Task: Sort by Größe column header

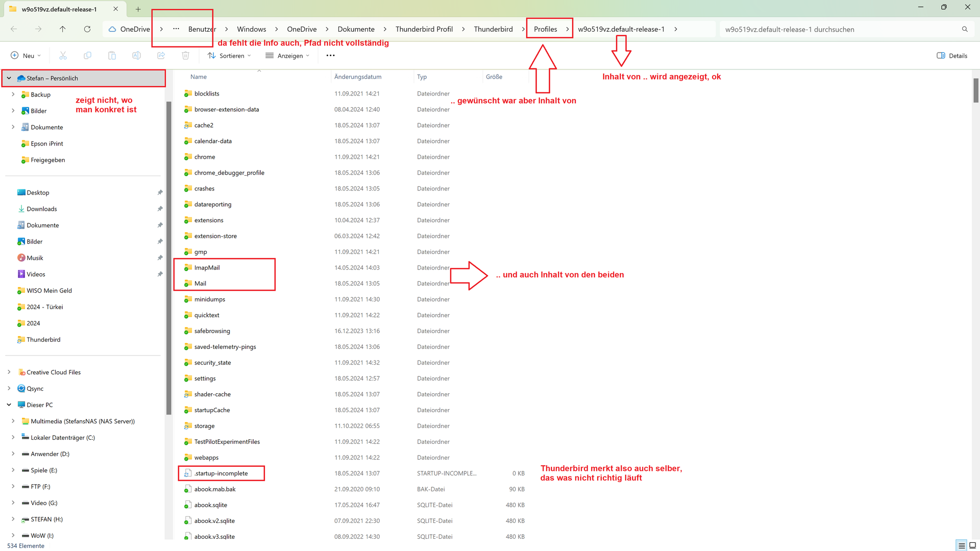Action: [494, 77]
